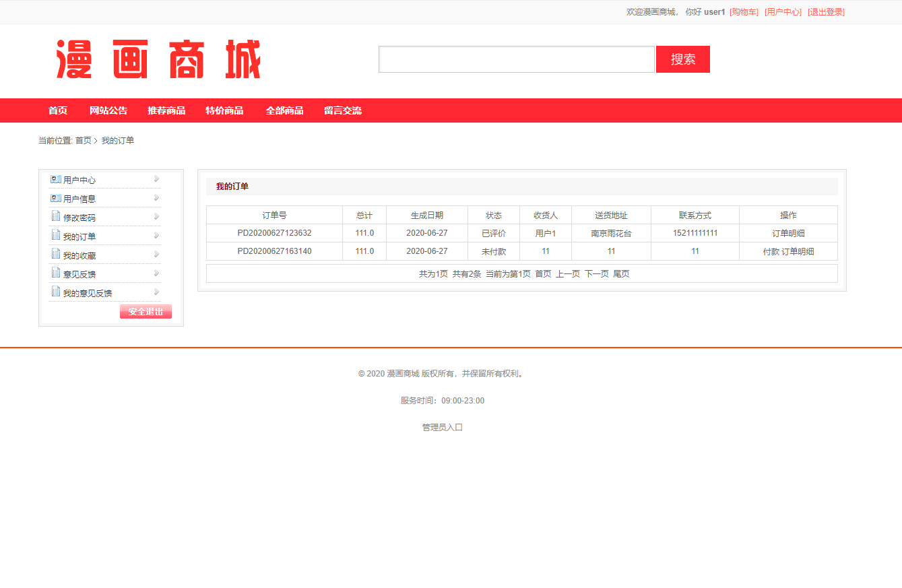
Task: Click 付款 for order PD20200627163140
Action: [x=771, y=251]
